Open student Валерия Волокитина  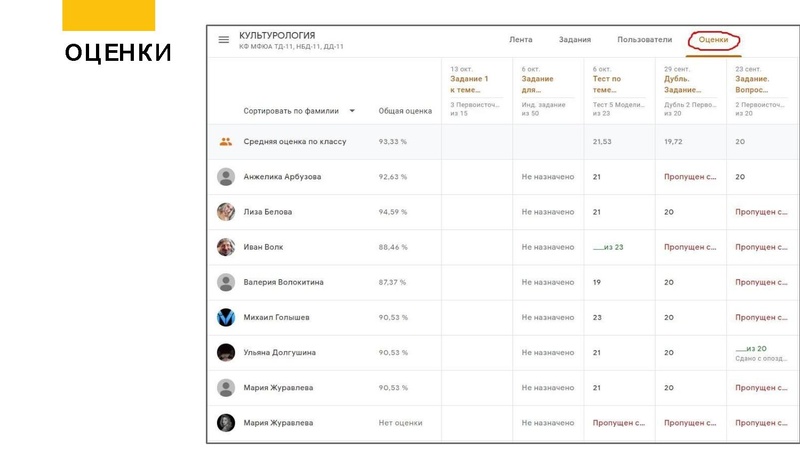[x=283, y=282]
